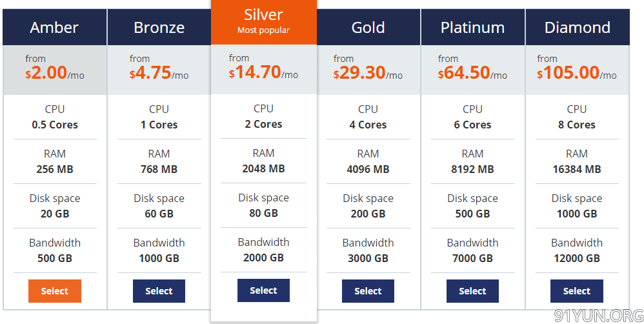Choose the Bronze plan Select button
The height and width of the screenshot is (324, 644).
159,290
